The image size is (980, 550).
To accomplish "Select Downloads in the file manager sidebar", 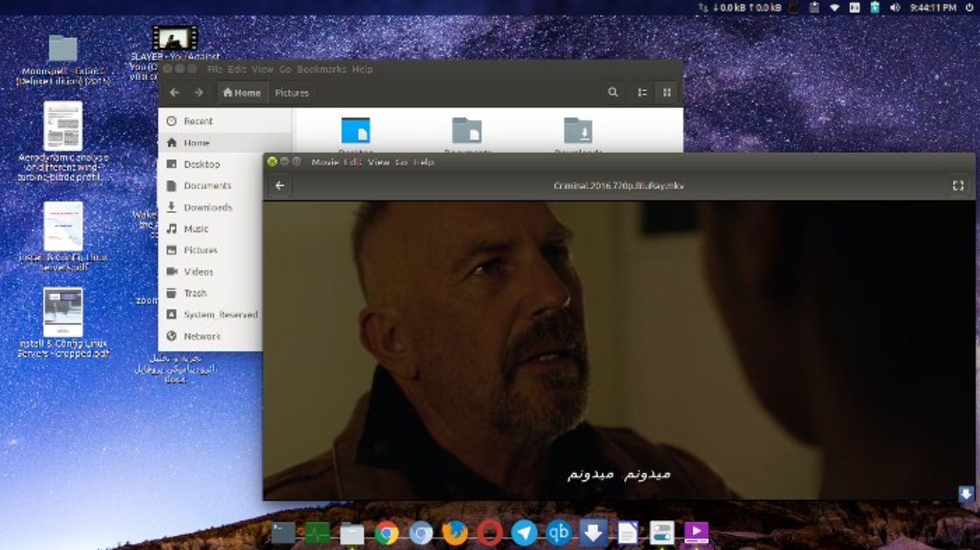I will 211,207.
